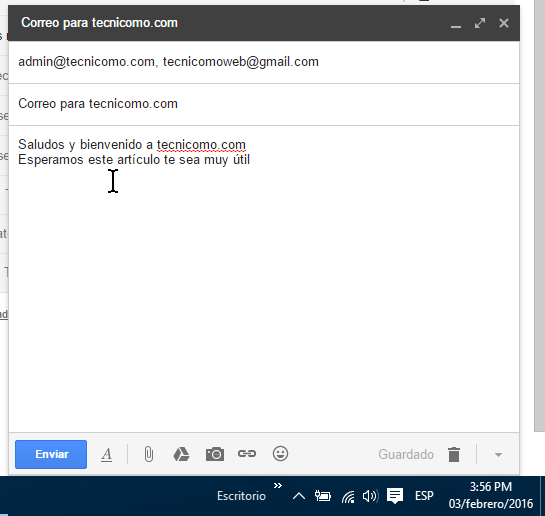The image size is (545, 516).
Task: Insert a photo with the camera icon
Action: point(215,454)
